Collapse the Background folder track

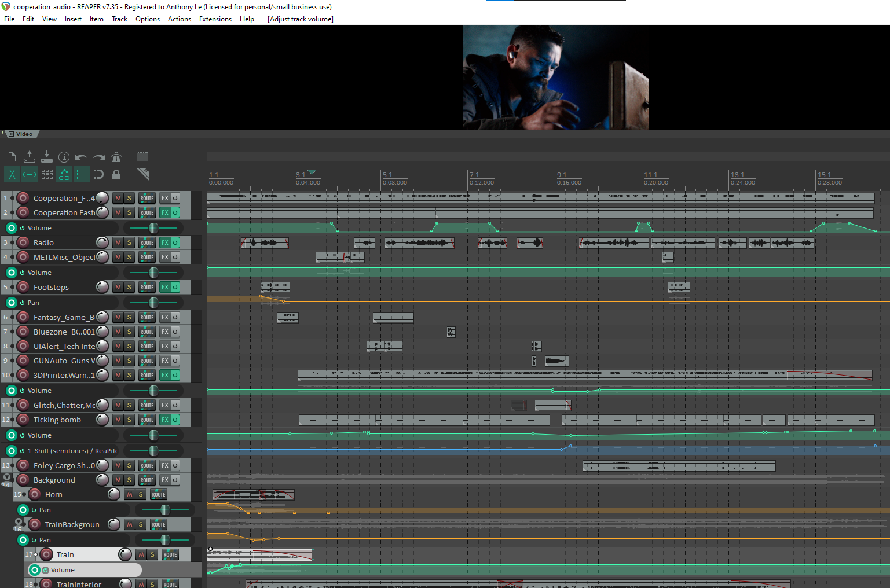click(7, 477)
